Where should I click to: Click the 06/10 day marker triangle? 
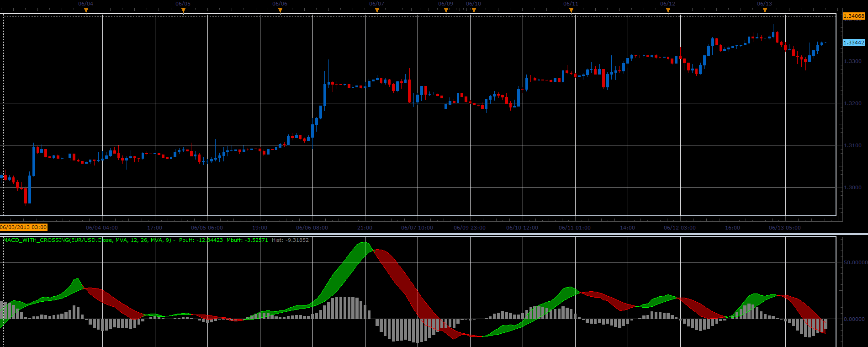474,11
